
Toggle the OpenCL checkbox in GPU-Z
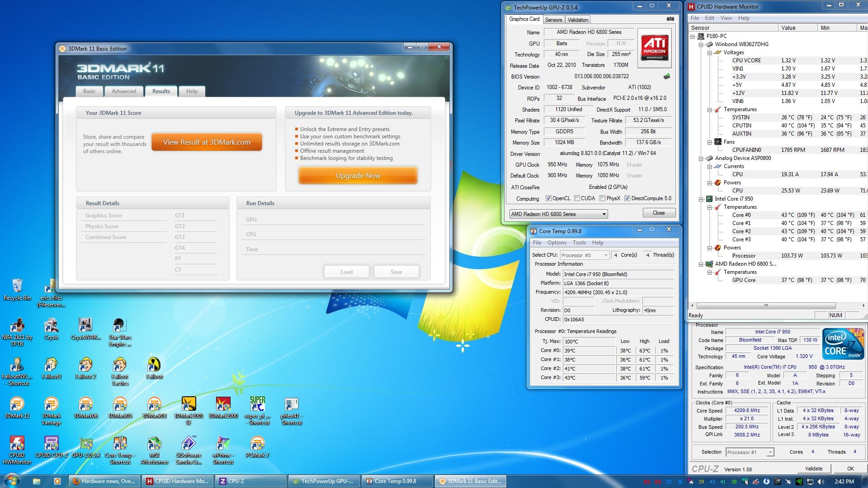[548, 198]
